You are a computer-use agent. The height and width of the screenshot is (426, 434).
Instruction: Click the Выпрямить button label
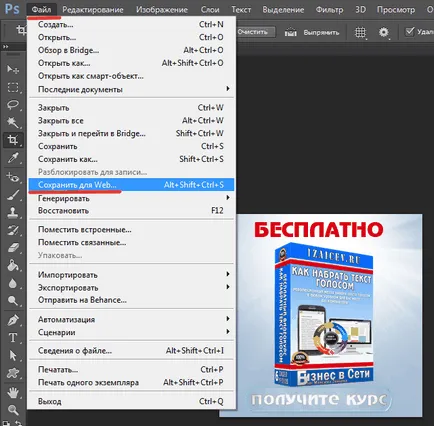pyautogui.click(x=321, y=33)
